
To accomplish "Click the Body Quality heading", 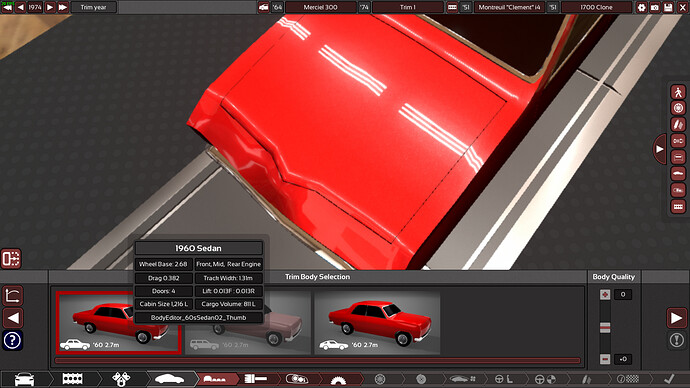I will click(613, 277).
